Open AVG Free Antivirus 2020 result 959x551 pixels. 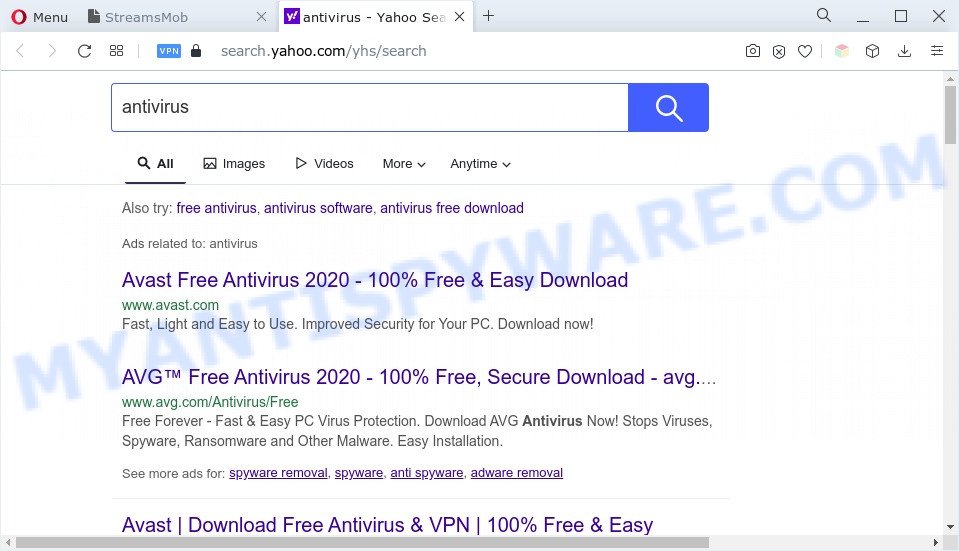coord(419,377)
